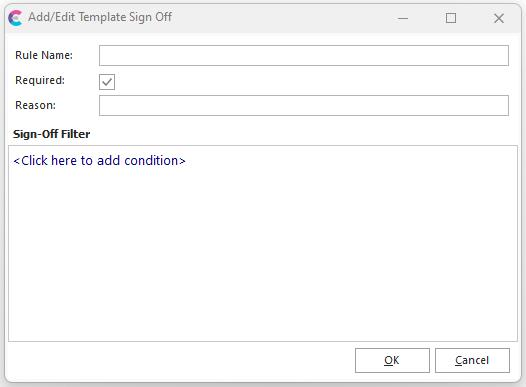Add a condition via the filter link

(x=99, y=161)
